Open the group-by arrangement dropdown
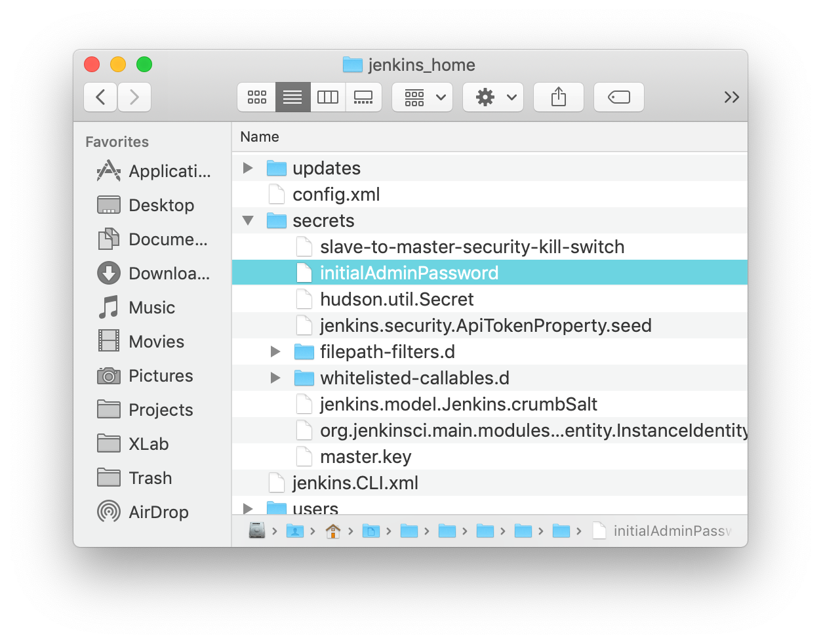The width and height of the screenshot is (821, 644). (x=422, y=97)
